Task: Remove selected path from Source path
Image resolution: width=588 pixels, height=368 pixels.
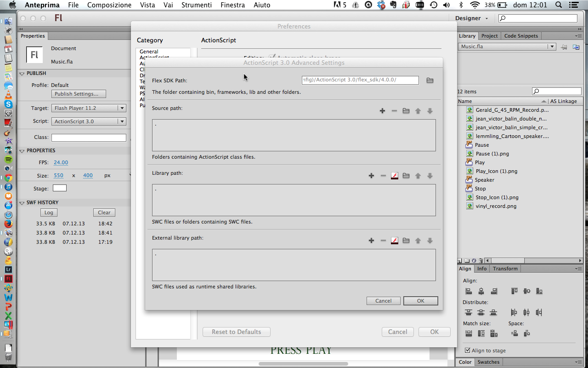Action: click(394, 111)
